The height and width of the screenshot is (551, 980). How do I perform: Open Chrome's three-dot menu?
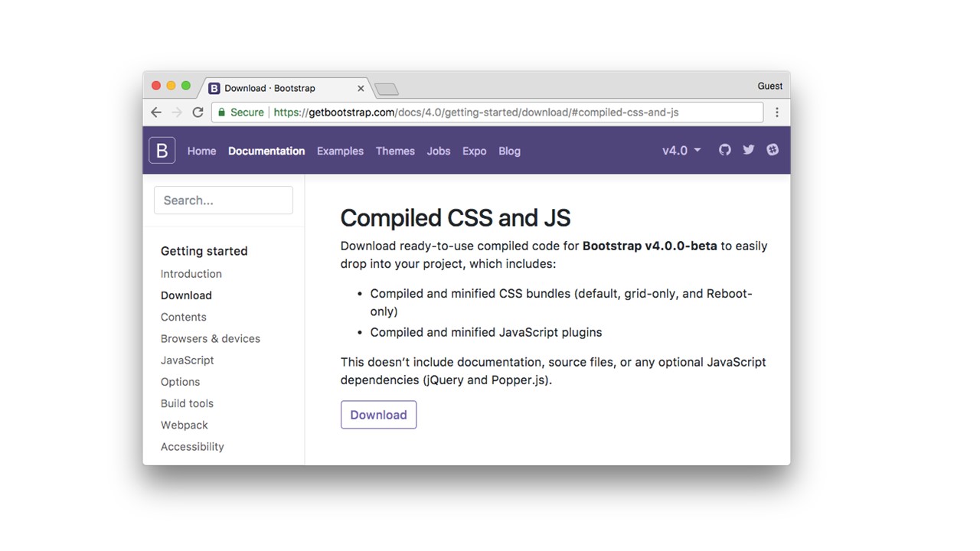776,112
